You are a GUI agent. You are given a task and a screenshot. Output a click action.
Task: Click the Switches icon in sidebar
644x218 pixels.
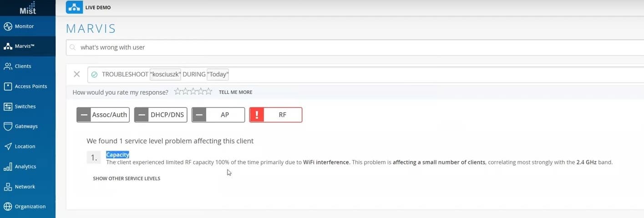(x=8, y=106)
